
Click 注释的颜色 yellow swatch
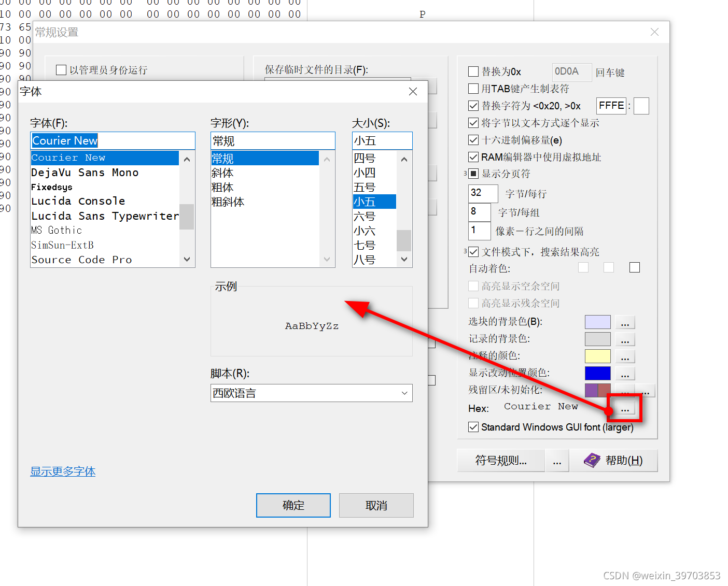pos(598,356)
